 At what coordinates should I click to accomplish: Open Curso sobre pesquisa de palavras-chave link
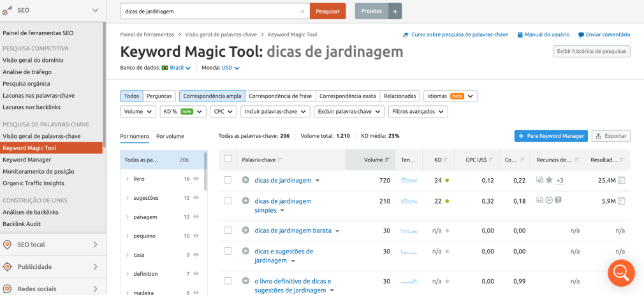tap(456, 35)
